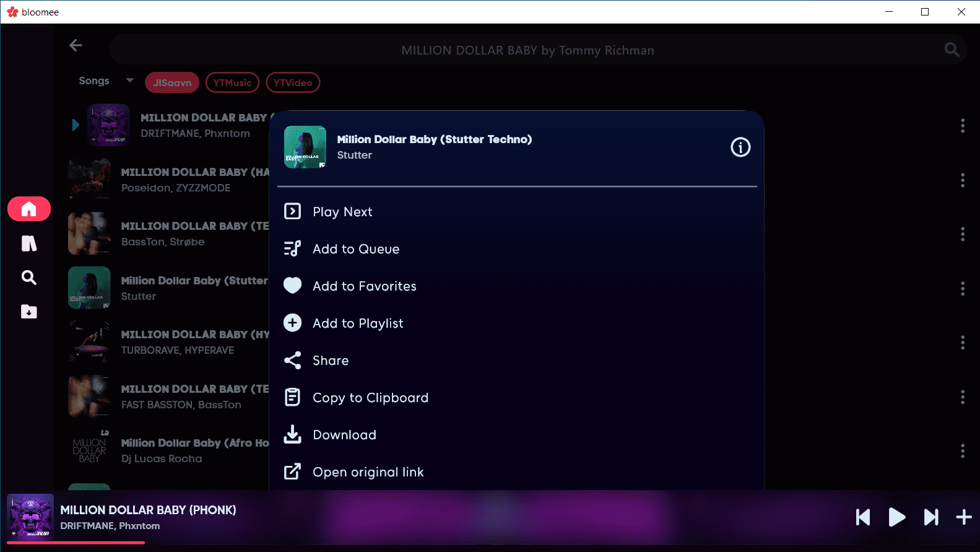Open now playing MILLION DOLLAR BABY (PHONK) artwork
Viewport: 980px width, 552px height.
pos(30,516)
